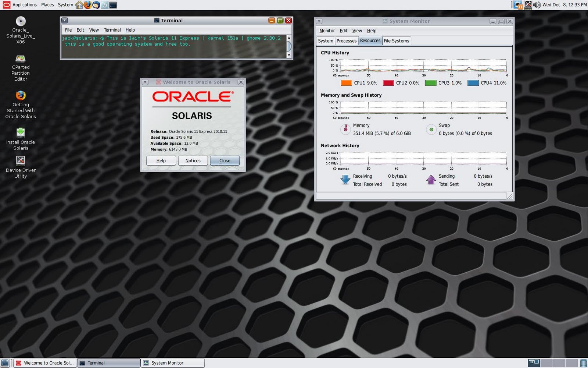Click the System Monitor resize grip corner
Screen dimensions: 588x368
pos(510,197)
